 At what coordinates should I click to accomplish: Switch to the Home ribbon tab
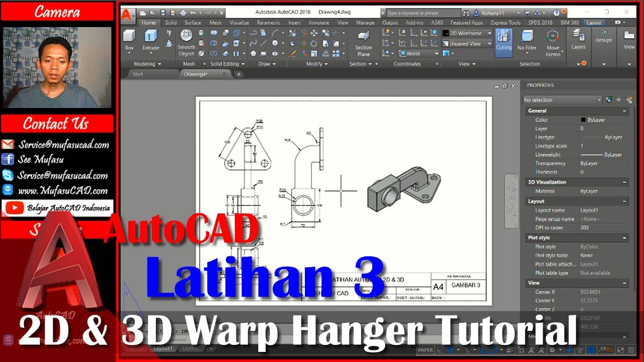[149, 23]
